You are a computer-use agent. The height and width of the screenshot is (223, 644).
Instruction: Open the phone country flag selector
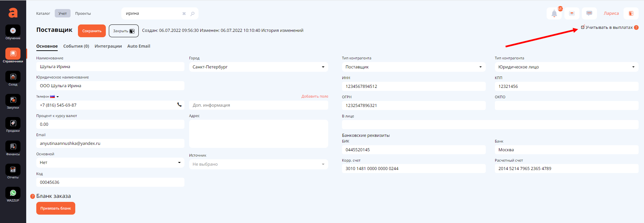coord(54,97)
